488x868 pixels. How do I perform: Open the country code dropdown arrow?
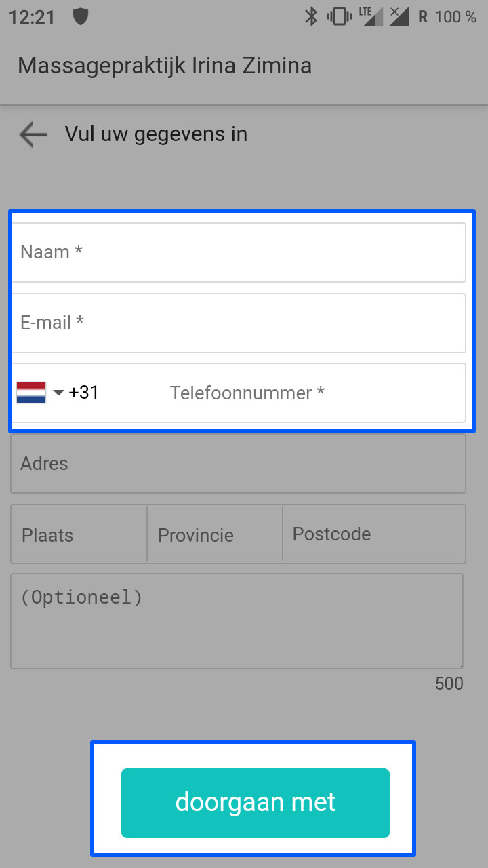[x=58, y=393]
